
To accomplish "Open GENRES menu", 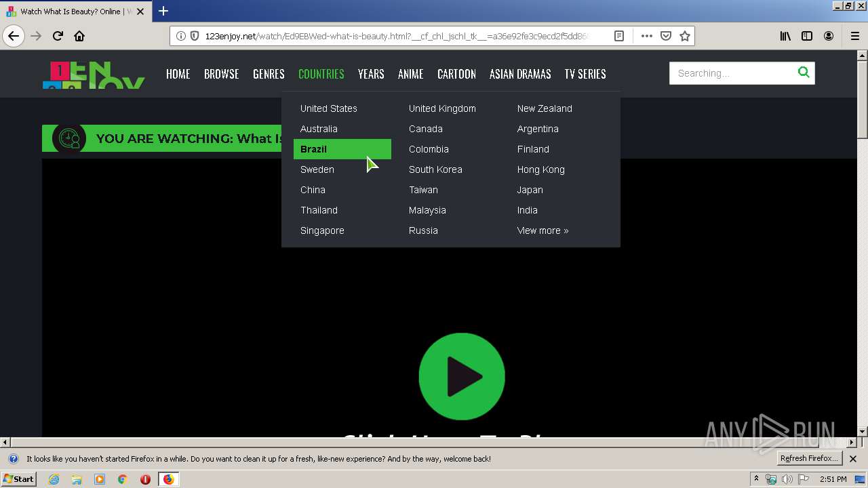I will [269, 74].
